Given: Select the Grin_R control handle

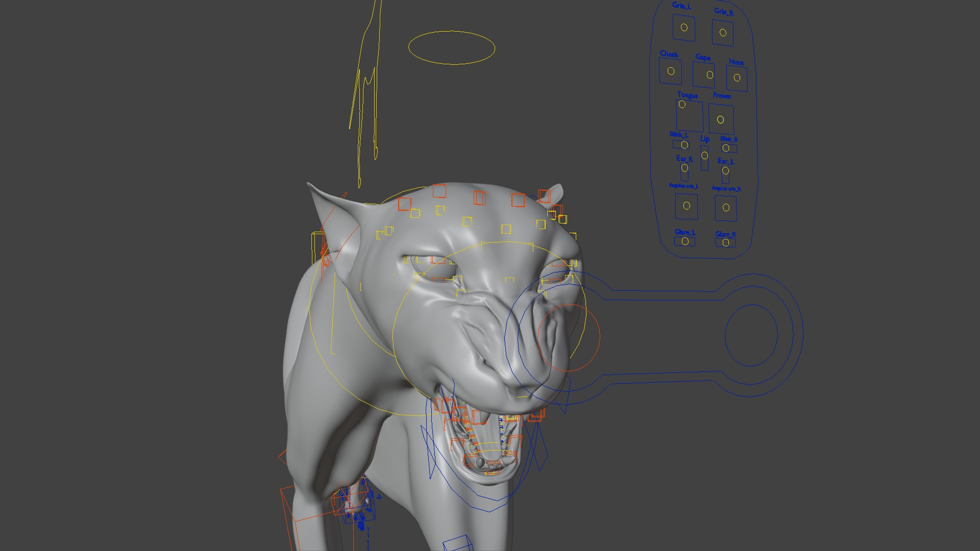Looking at the screenshot, I should [723, 33].
